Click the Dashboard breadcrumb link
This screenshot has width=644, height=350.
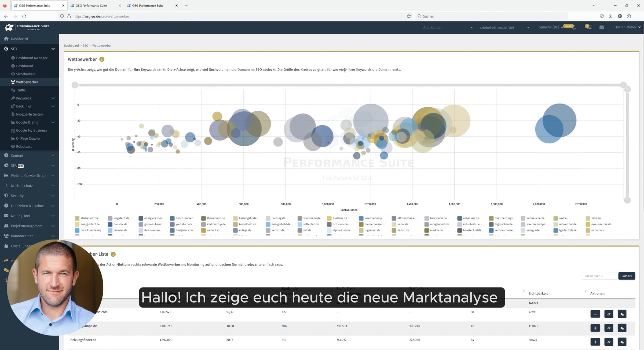(x=71, y=46)
